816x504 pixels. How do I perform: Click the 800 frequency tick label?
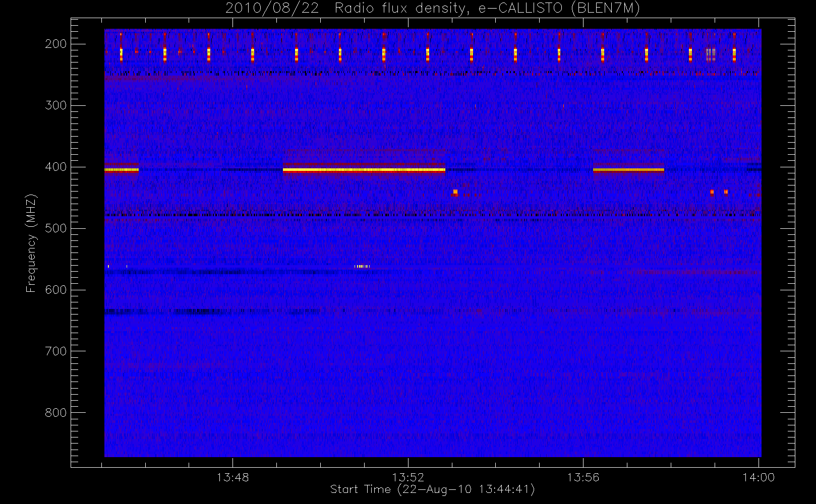tap(56, 413)
